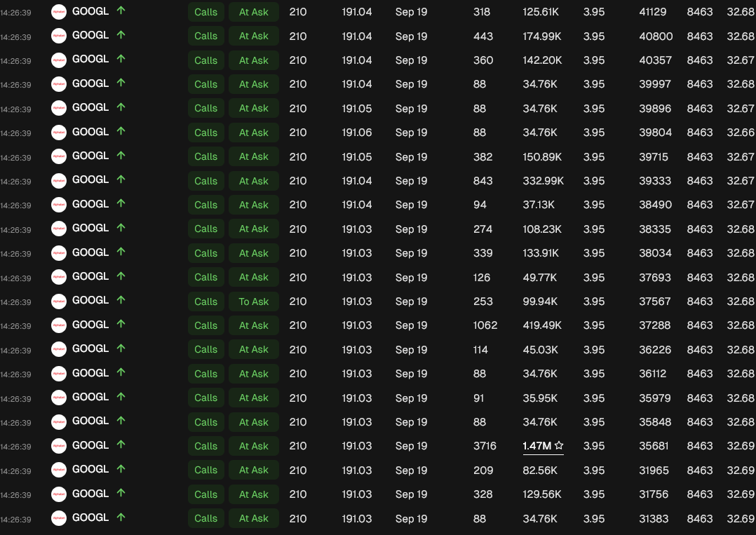Click Alphabet logo in the 39333 volume row
756x535 pixels.
(x=59, y=180)
